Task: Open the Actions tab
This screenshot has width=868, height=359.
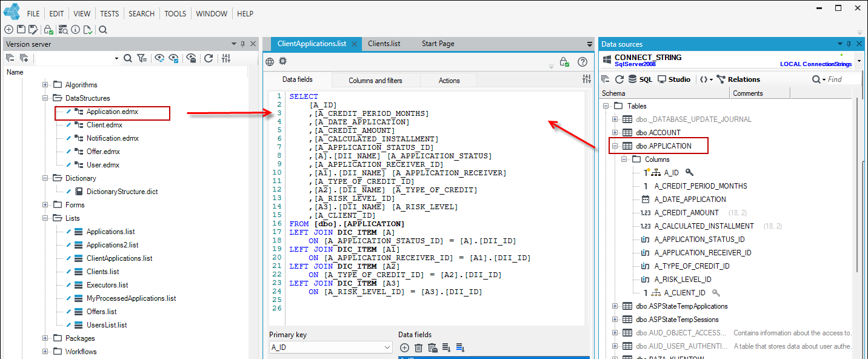Action: coord(449,81)
